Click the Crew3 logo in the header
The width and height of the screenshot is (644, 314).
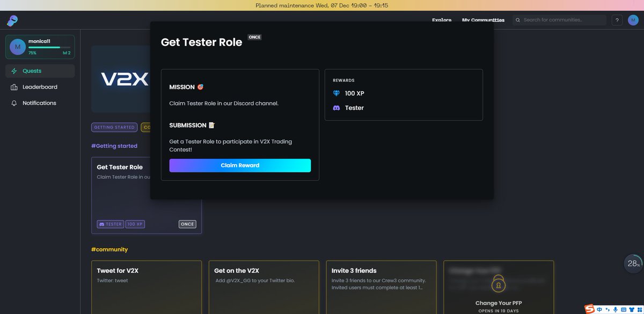[12, 21]
